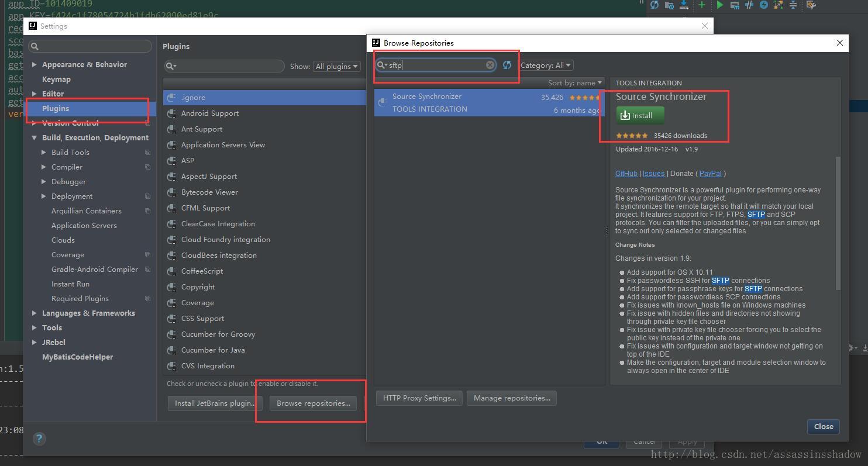
Task: Open Sort by name dropdown
Action: click(574, 82)
